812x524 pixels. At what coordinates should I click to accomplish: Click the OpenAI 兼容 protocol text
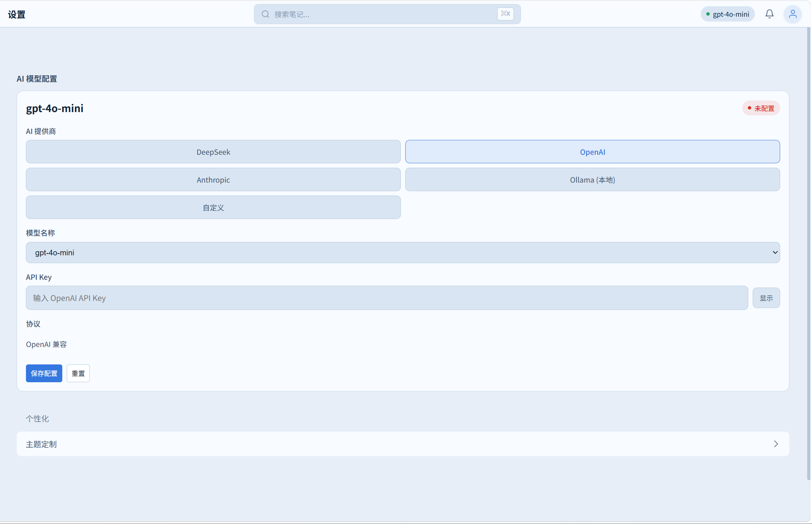pos(46,344)
